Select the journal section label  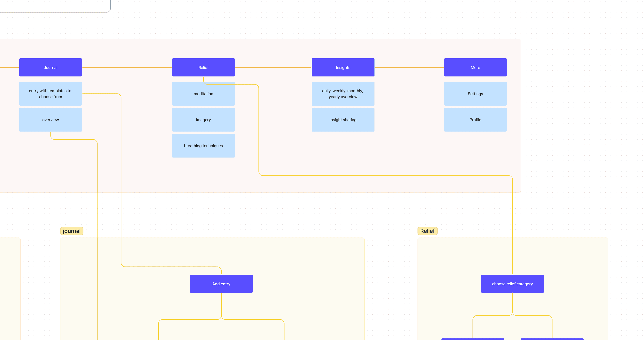pos(72,231)
